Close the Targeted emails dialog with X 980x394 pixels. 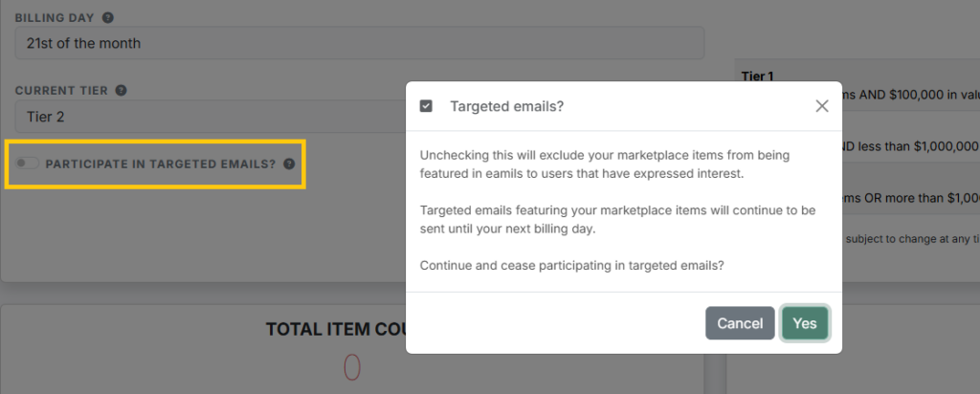(822, 106)
